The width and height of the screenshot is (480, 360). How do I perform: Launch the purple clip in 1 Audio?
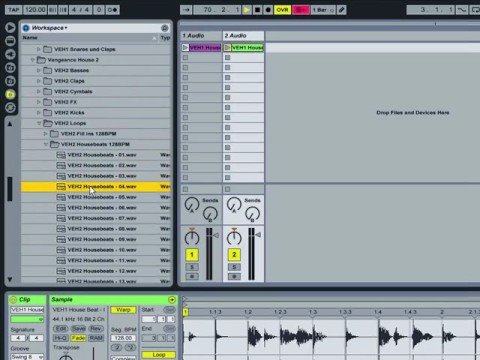tap(185, 48)
